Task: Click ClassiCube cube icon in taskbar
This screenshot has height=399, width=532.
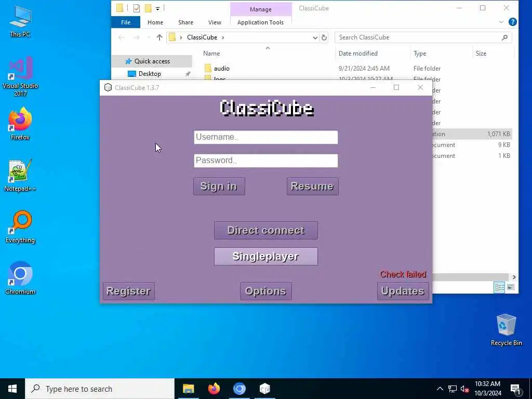Action: click(264, 389)
